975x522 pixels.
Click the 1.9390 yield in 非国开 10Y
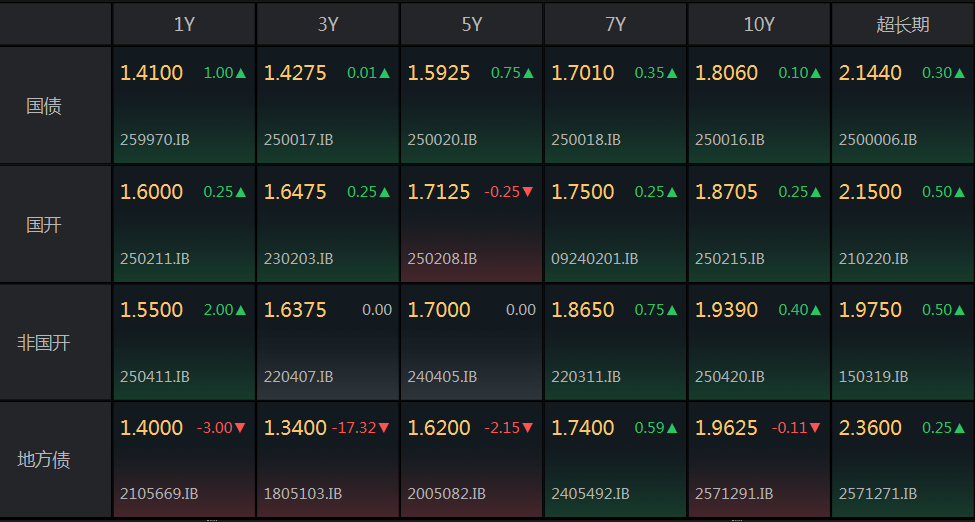pos(726,310)
